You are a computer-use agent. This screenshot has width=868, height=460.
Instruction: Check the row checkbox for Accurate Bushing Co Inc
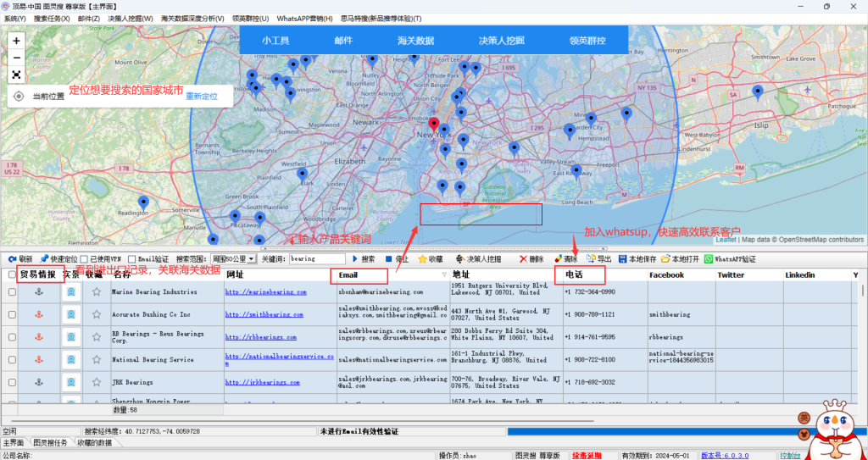tap(12, 314)
